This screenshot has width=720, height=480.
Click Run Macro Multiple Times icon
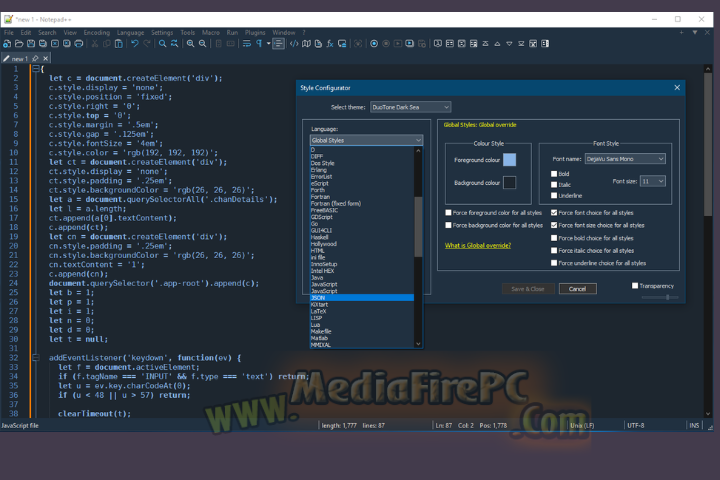410,44
